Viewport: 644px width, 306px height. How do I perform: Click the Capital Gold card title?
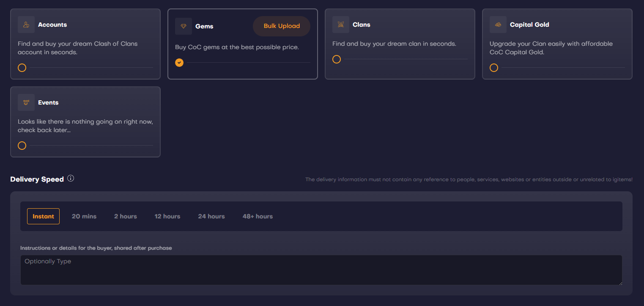529,25
